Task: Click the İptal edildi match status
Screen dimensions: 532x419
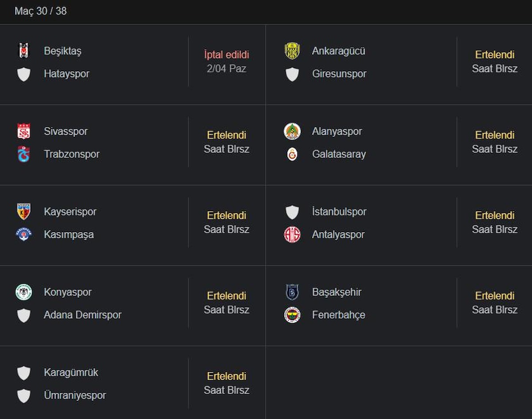Action: click(227, 55)
